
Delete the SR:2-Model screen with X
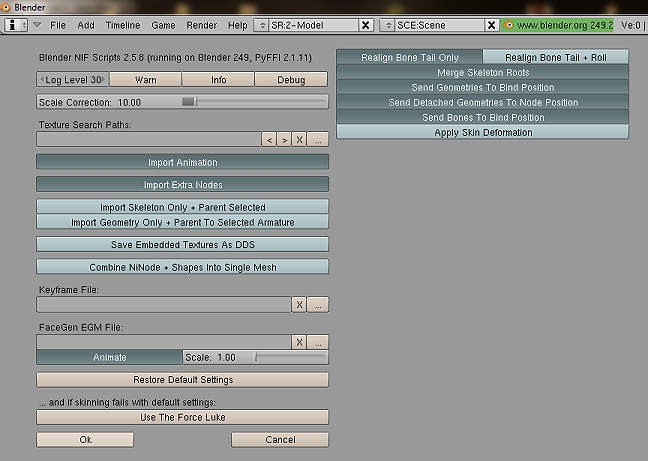(x=366, y=25)
